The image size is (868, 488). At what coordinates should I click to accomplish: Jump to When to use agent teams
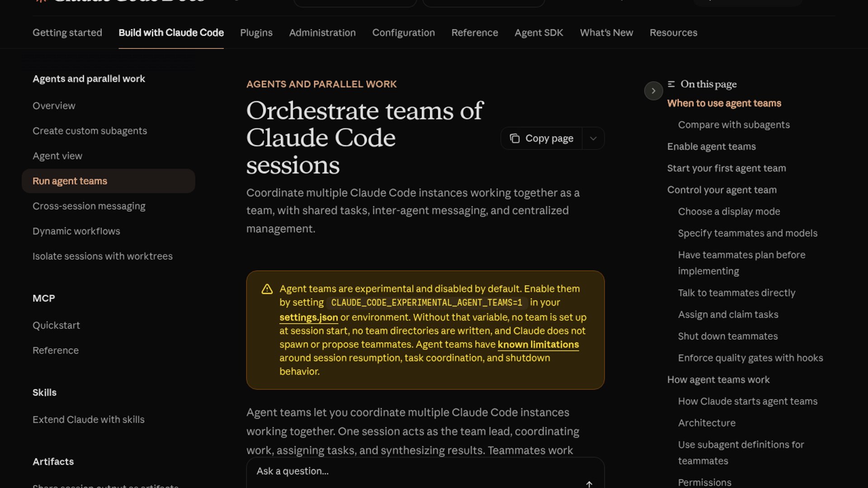pos(724,103)
